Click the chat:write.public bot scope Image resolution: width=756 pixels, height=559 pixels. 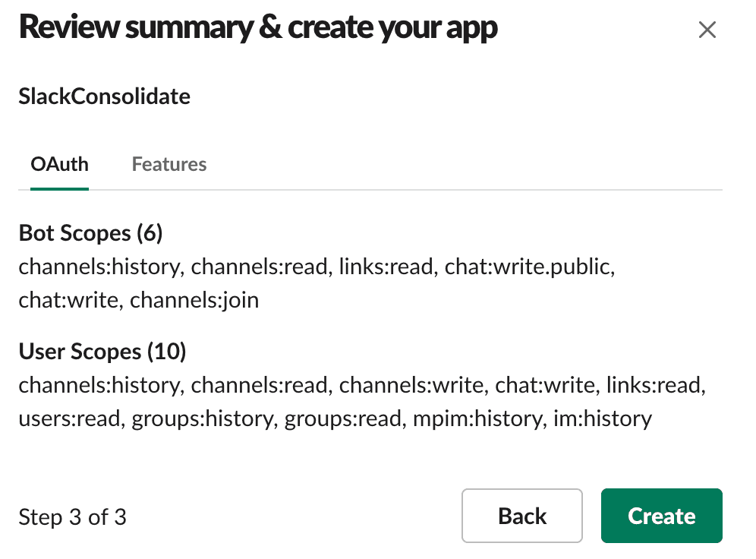[528, 267]
